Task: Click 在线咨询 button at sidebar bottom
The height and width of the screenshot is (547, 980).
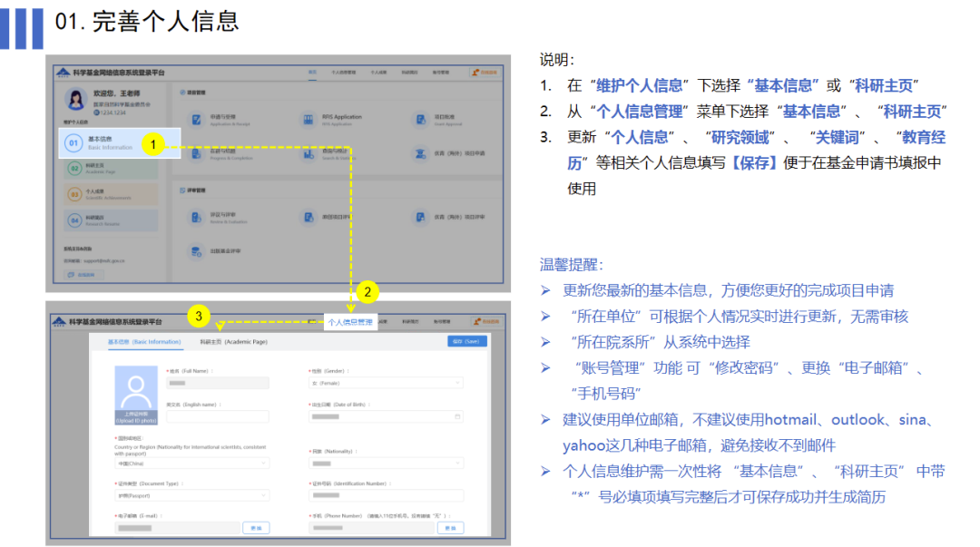Action: pos(83,275)
